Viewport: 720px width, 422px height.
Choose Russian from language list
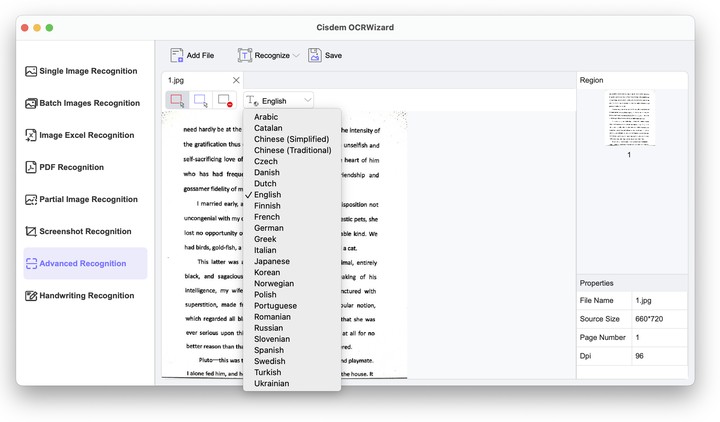[292, 328]
